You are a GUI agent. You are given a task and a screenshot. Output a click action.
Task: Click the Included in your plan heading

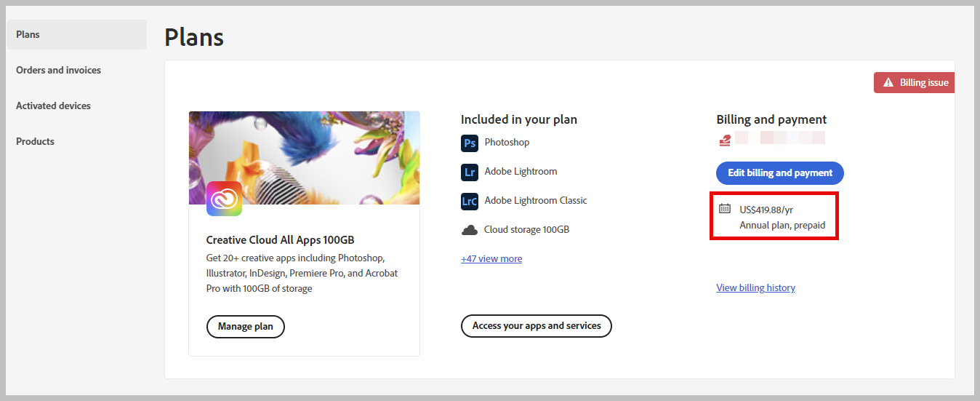coord(519,119)
